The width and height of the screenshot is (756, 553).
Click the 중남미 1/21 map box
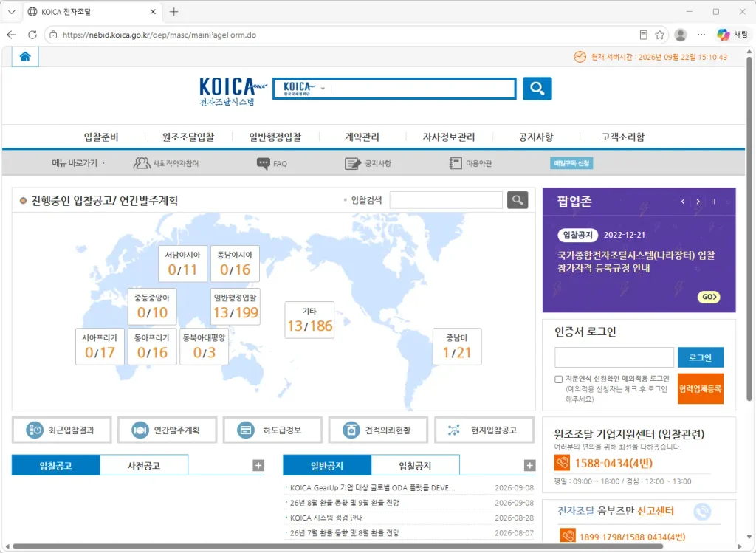point(456,347)
